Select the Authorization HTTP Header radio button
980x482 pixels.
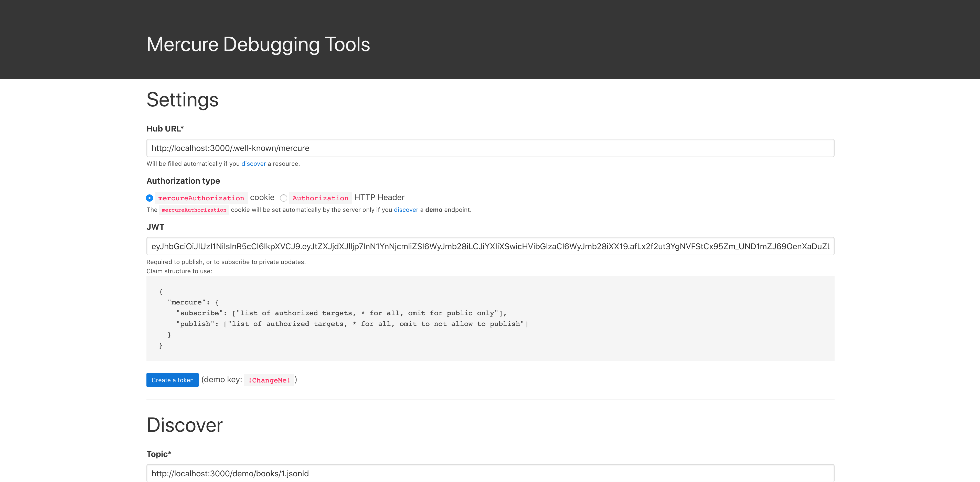(283, 198)
